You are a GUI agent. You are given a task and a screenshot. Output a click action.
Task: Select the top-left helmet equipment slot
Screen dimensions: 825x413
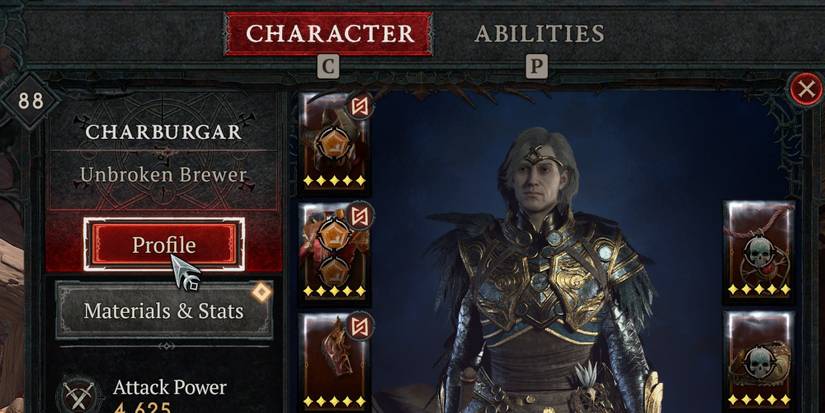[x=334, y=142]
